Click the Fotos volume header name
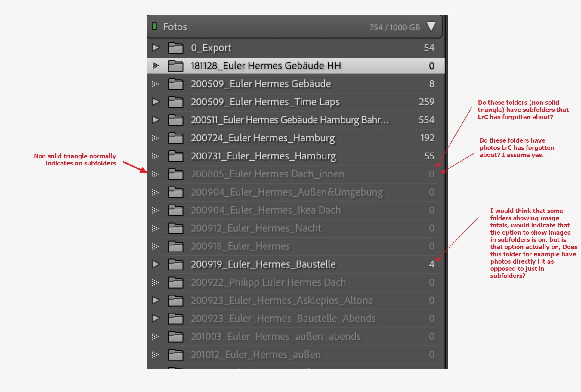The image size is (581, 392). tap(175, 27)
